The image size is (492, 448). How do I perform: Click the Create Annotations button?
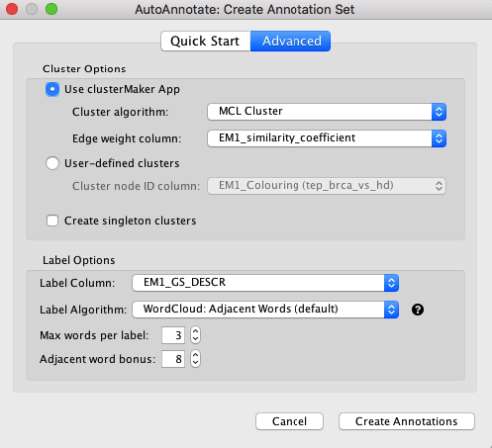pos(407,421)
